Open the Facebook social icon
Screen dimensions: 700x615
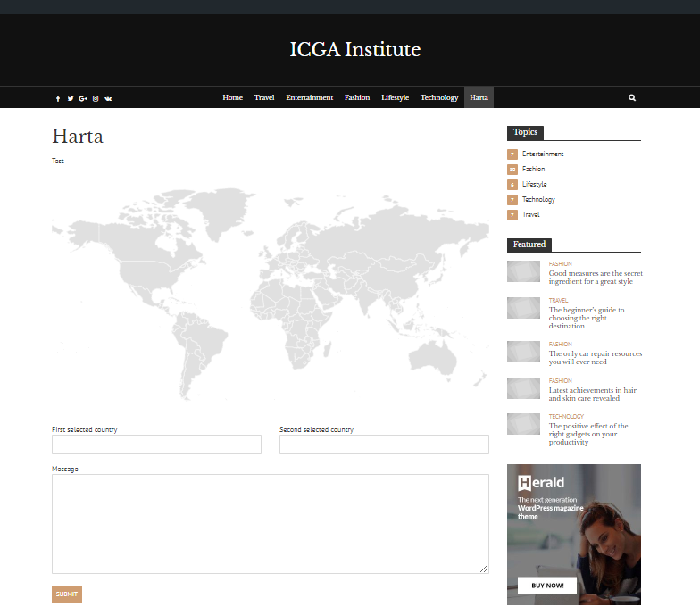[x=58, y=98]
